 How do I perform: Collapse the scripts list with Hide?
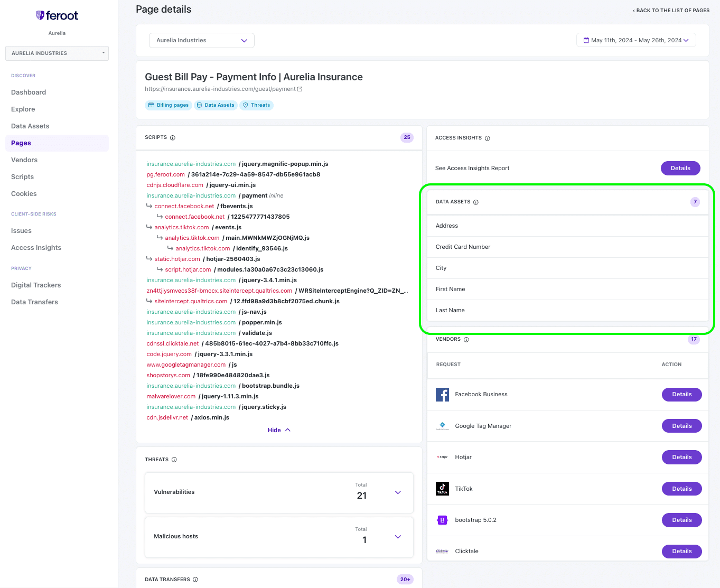point(279,430)
